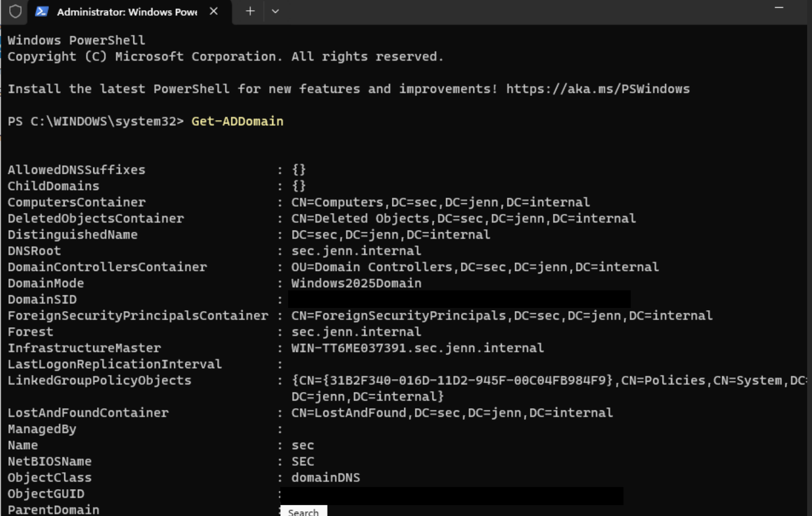812x516 pixels.
Task: Click the {} value of AllowedDNSSuffixes
Action: pyautogui.click(x=299, y=170)
